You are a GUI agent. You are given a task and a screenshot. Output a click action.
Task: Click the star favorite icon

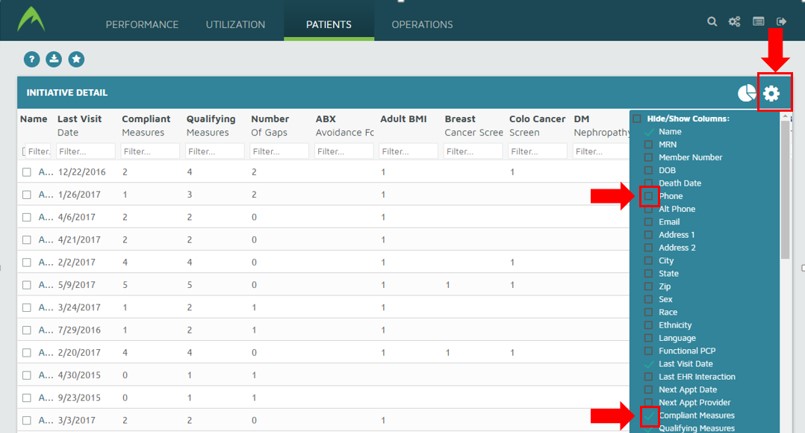76,60
